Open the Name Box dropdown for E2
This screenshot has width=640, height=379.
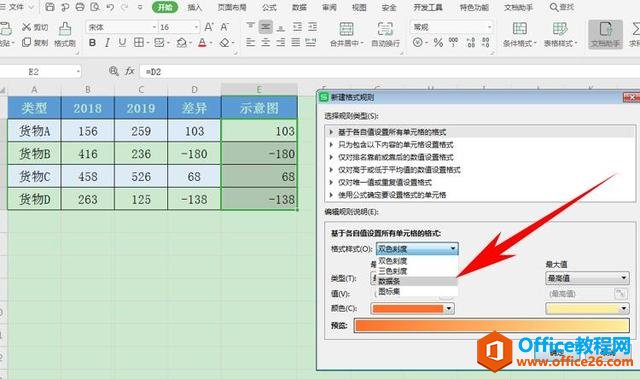[x=78, y=72]
